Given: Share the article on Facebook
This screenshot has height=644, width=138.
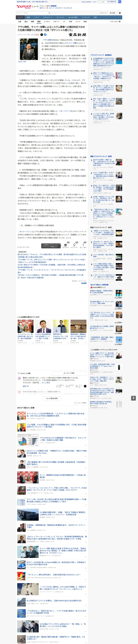Looking at the screenshot, I should coord(45,35).
